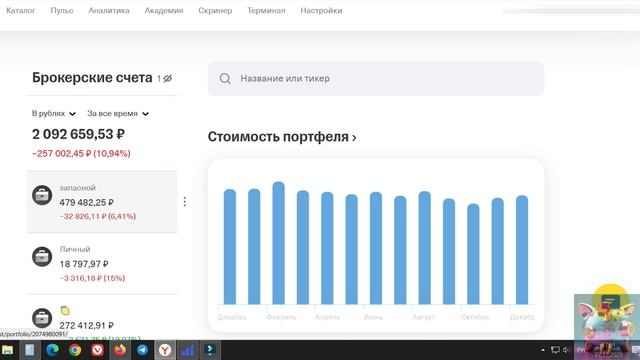Select the Личный brokerage account

(x=102, y=263)
